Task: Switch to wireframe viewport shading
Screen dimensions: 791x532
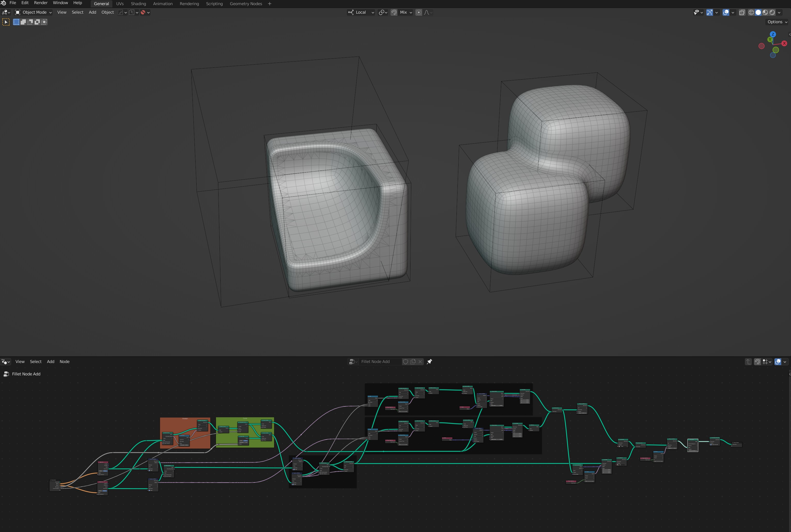Action: pyautogui.click(x=751, y=13)
